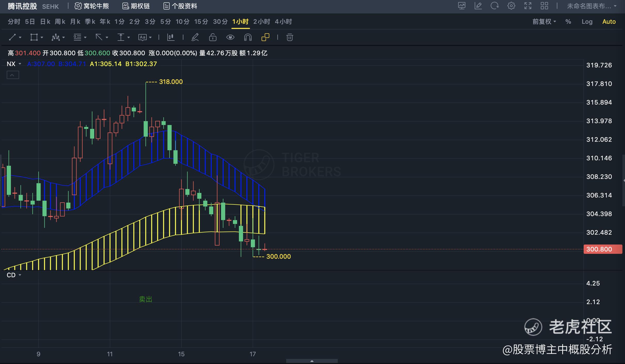Open 期权链 options chain
Screen dimensions: 625x364
pyautogui.click(x=136, y=6)
